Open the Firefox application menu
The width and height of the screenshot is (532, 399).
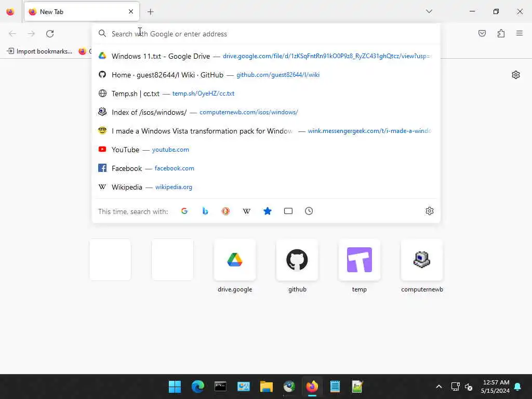tap(520, 33)
